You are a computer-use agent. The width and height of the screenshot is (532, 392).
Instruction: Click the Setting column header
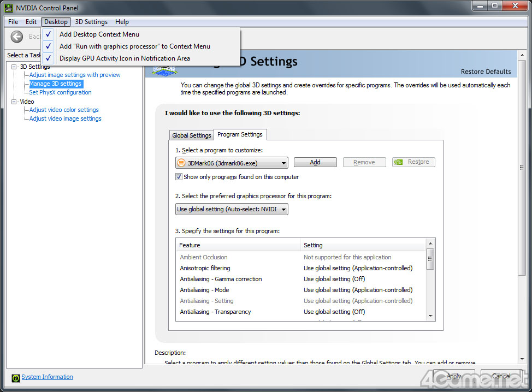tap(363, 245)
